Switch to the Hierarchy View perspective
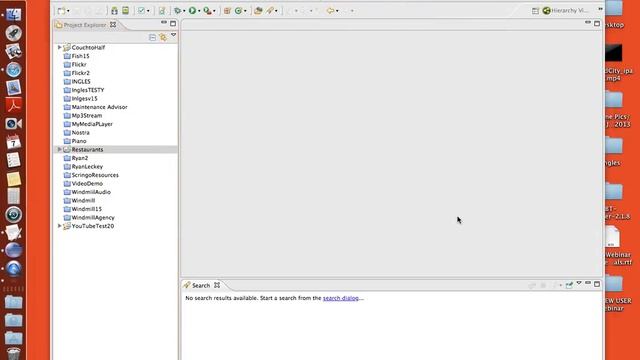This screenshot has height=360, width=640. tap(566, 11)
